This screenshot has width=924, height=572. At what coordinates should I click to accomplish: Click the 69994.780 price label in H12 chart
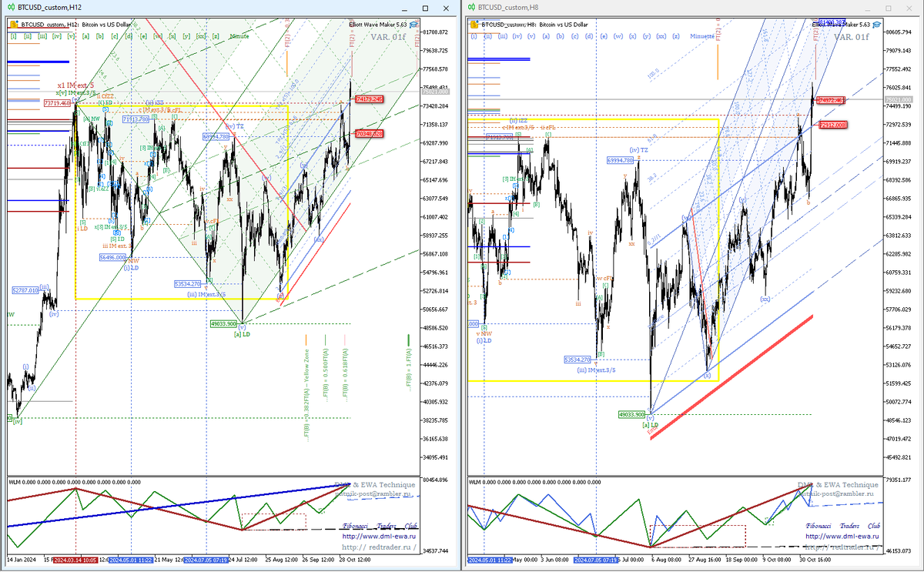tap(216, 136)
